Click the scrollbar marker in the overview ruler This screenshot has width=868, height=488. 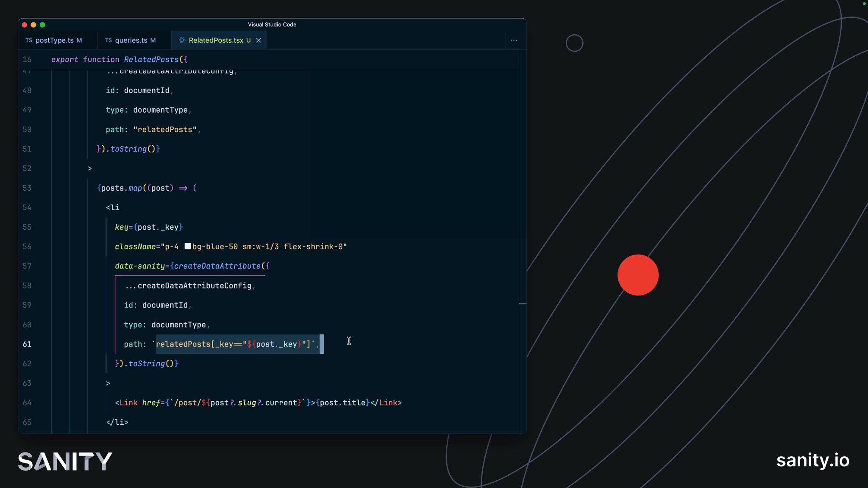point(523,304)
